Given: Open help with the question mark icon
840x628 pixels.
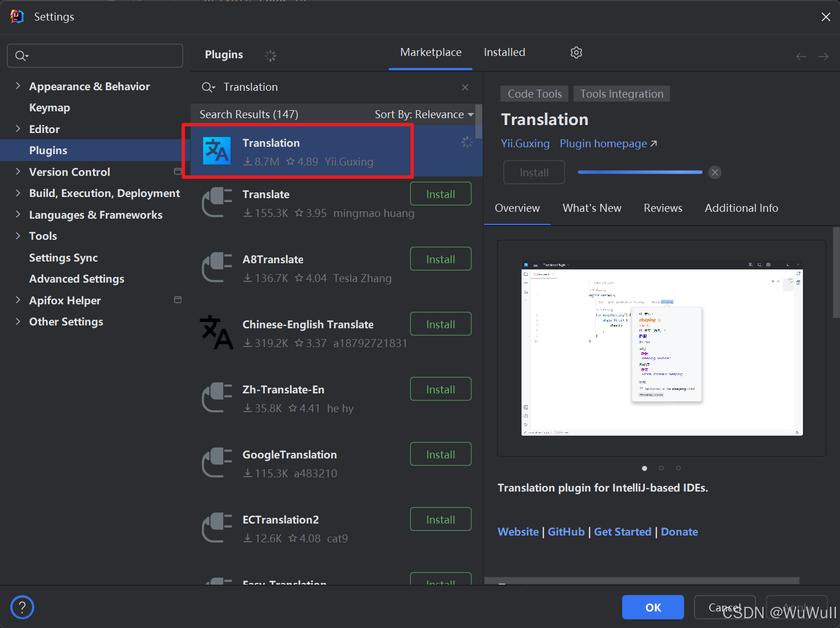Looking at the screenshot, I should [22, 607].
